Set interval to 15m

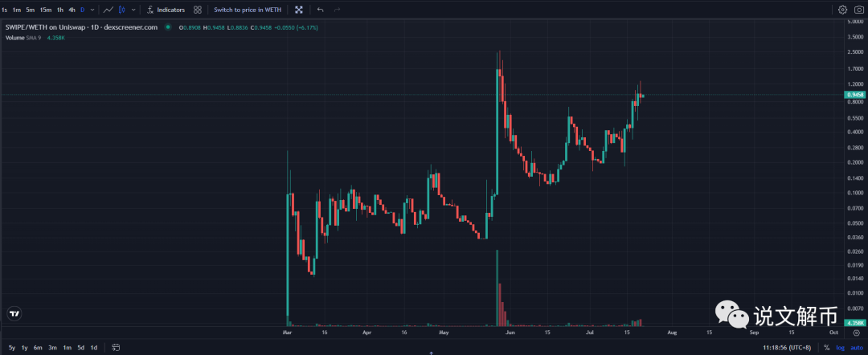click(45, 10)
